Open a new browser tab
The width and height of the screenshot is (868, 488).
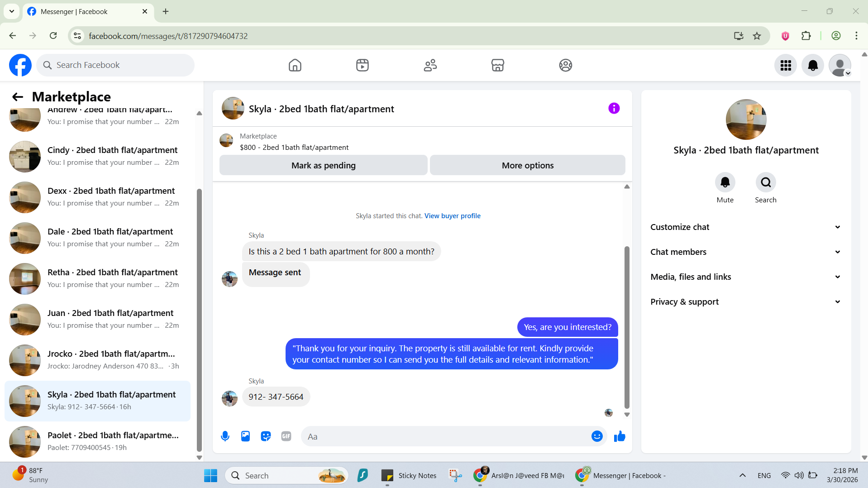[166, 11]
